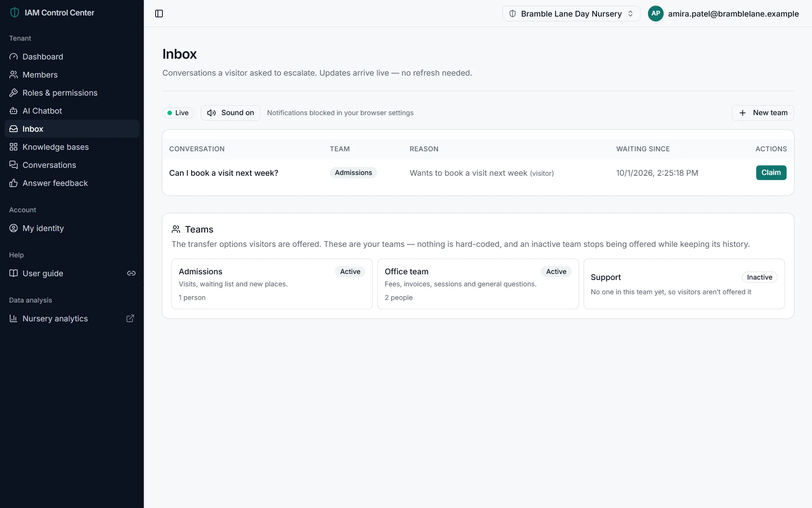Viewport: 812px width, 508px height.
Task: Open the Support team card
Action: tap(684, 284)
